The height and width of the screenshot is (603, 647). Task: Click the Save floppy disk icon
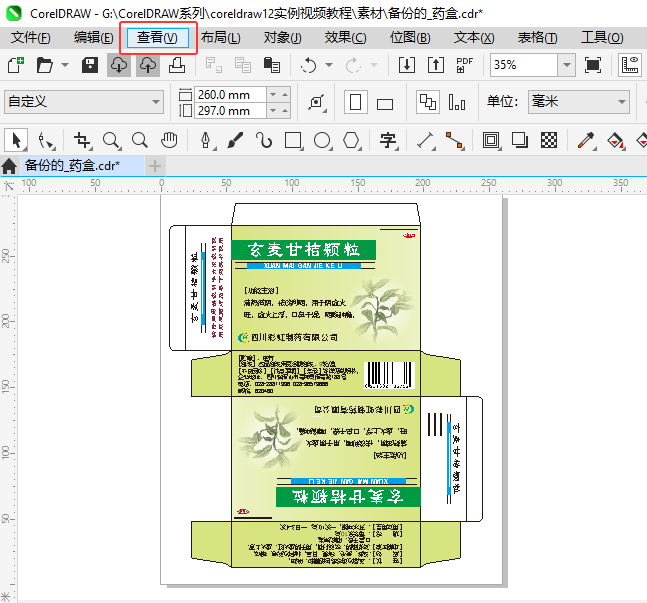(x=90, y=65)
